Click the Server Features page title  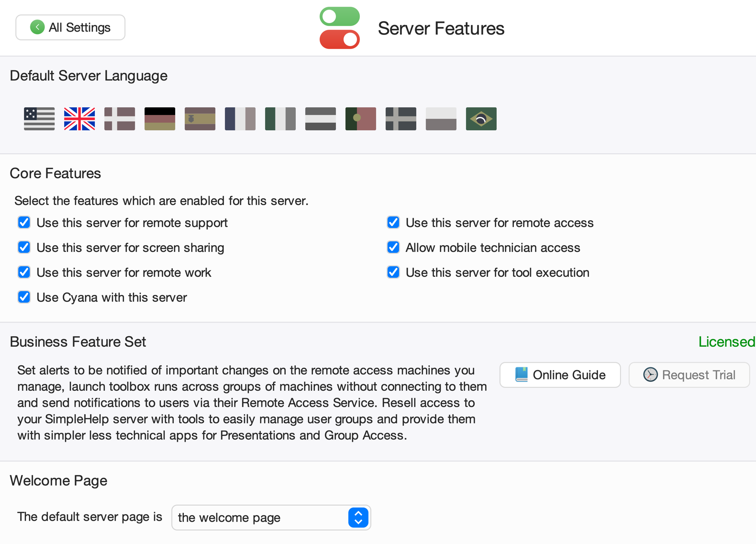pos(441,28)
